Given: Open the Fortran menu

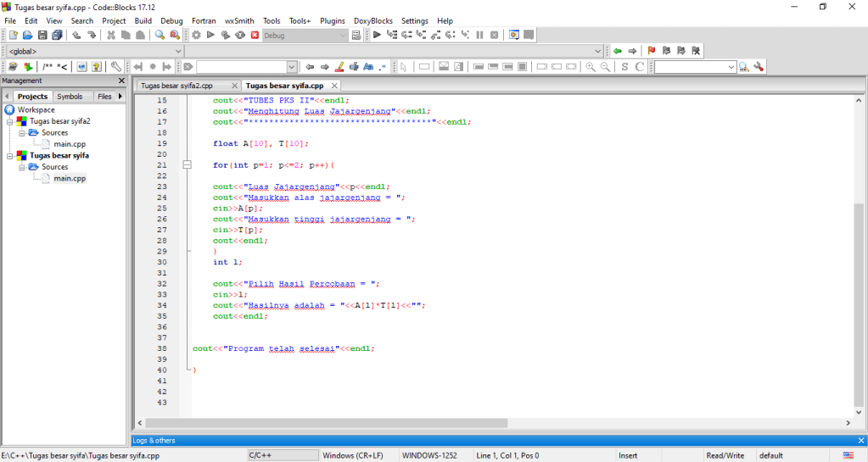Looking at the screenshot, I should (204, 20).
